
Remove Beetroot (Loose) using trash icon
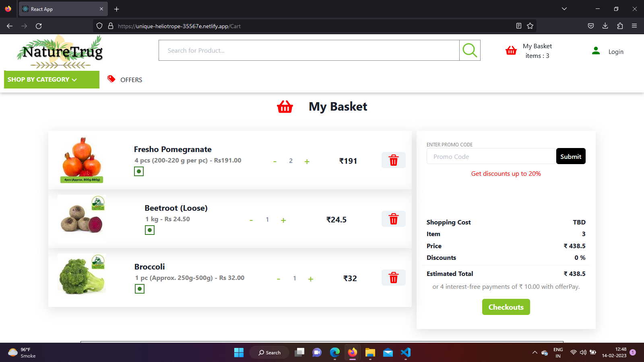point(394,219)
